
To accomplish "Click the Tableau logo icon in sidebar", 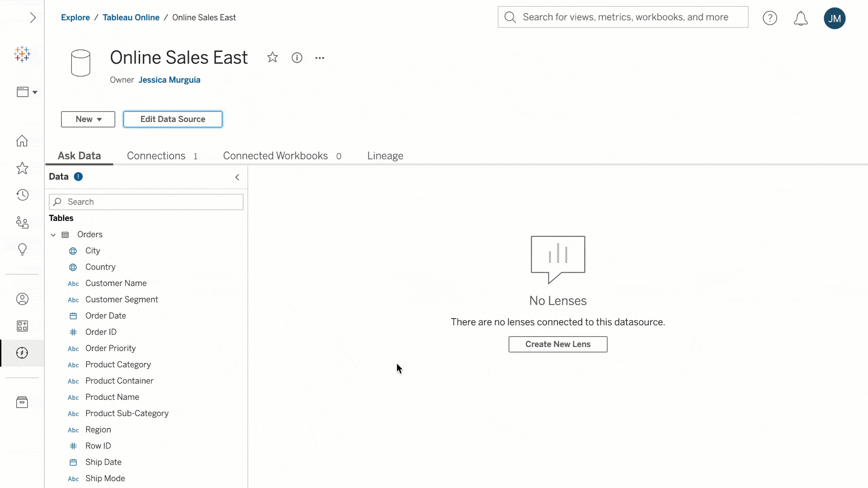I will click(x=22, y=54).
